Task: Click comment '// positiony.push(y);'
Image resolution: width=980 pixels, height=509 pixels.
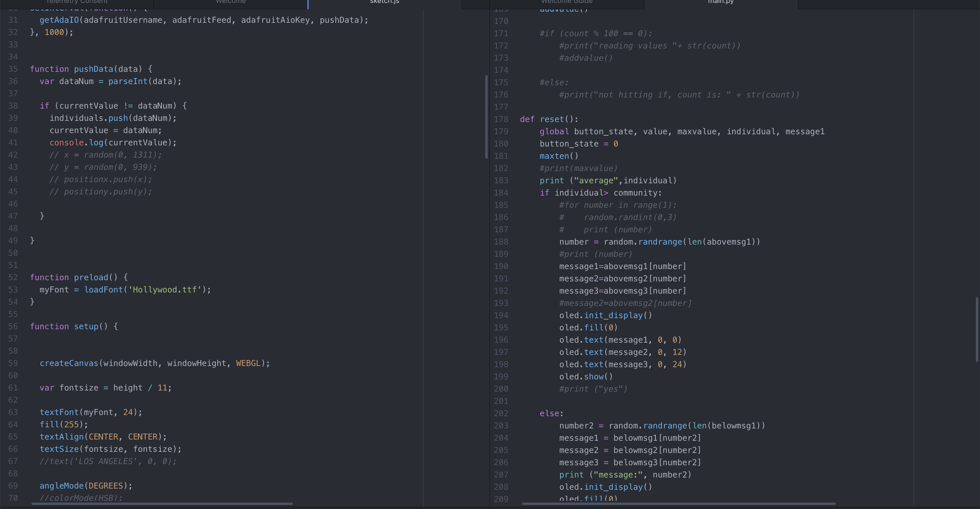Action: (x=101, y=191)
